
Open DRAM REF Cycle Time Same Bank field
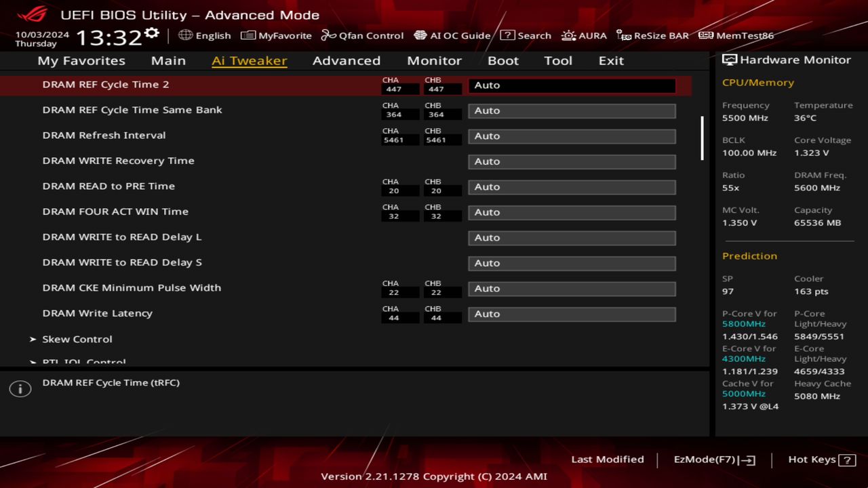(x=572, y=110)
